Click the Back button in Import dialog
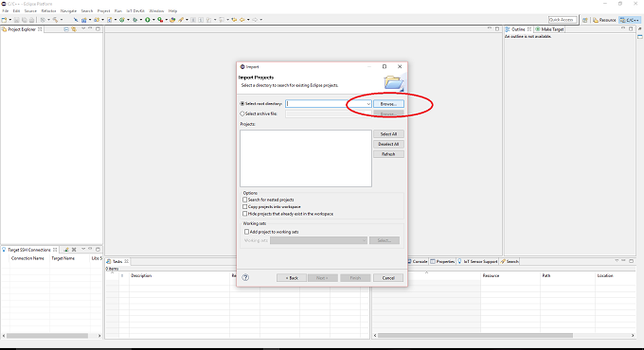 (x=292, y=278)
